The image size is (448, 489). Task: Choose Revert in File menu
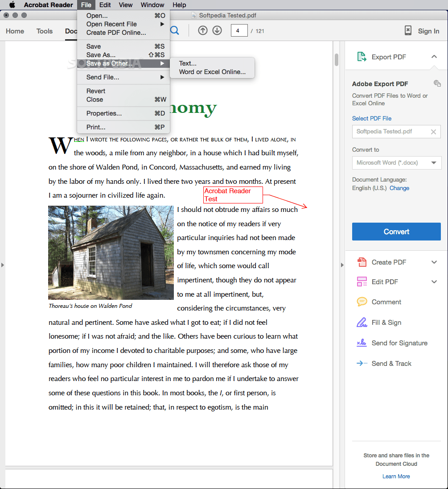click(x=123, y=91)
